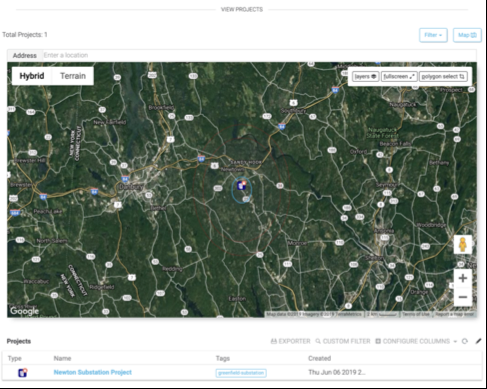Click the refresh icon in Projects toolbar
The height and width of the screenshot is (389, 487).
[465, 341]
